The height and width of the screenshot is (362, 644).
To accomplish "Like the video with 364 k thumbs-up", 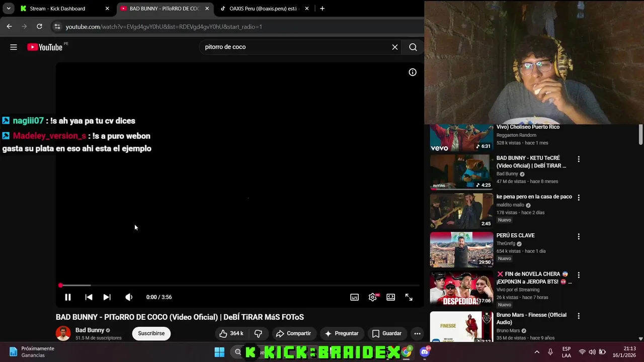I will [x=231, y=333].
